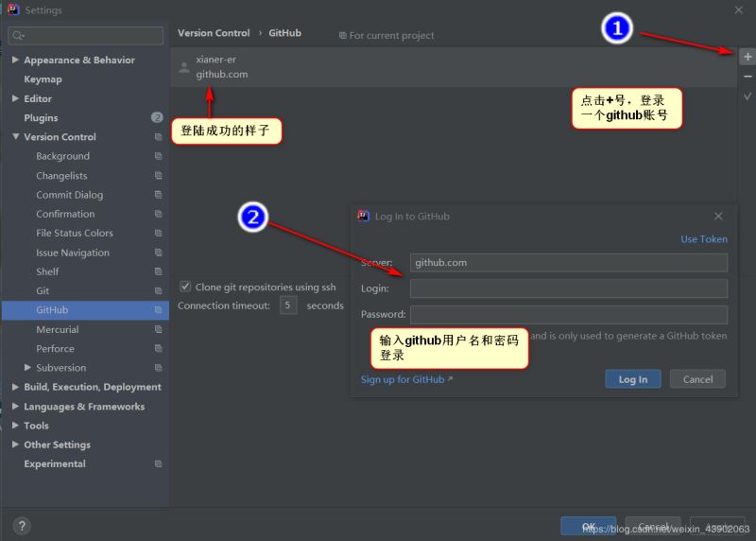Toggle Clone git repositories using ssh

186,287
